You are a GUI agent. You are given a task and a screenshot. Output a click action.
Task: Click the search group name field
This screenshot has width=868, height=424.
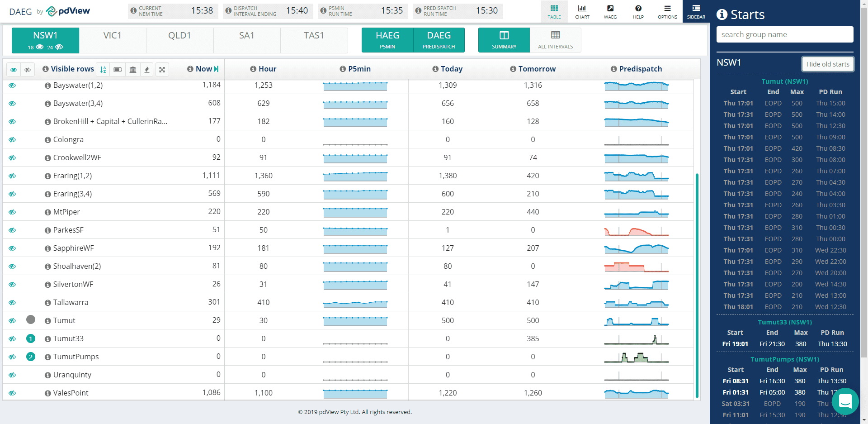(x=784, y=34)
